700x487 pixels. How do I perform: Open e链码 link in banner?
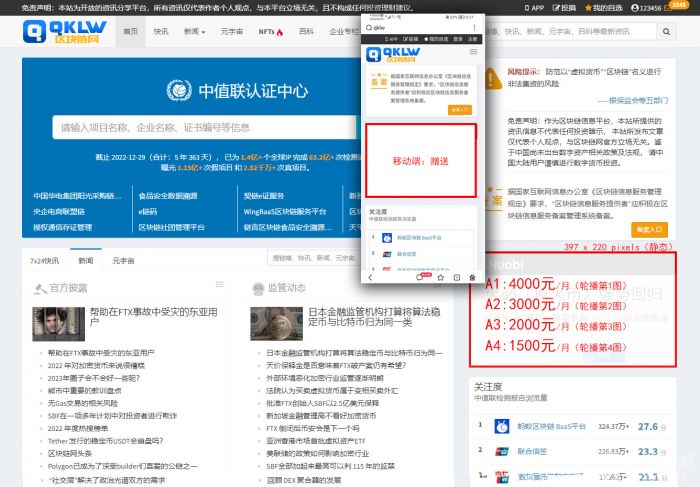tap(147, 212)
